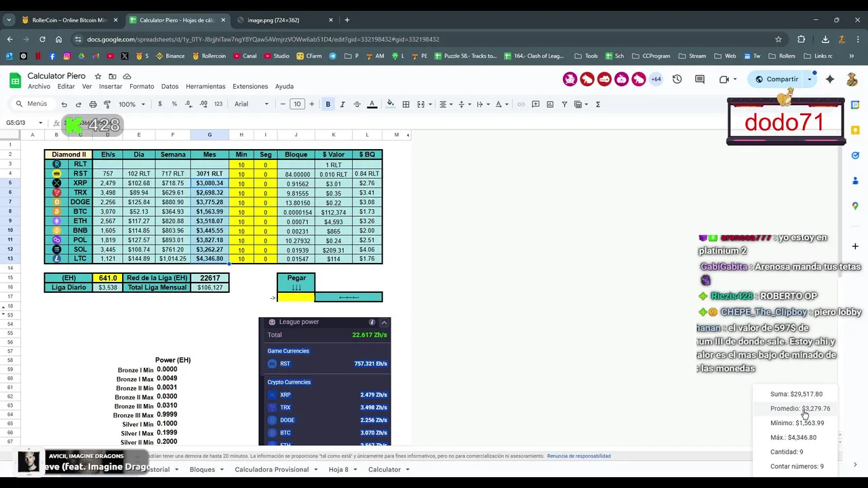
Task: Switch to the RollerCoin browser tab
Action: tap(70, 20)
